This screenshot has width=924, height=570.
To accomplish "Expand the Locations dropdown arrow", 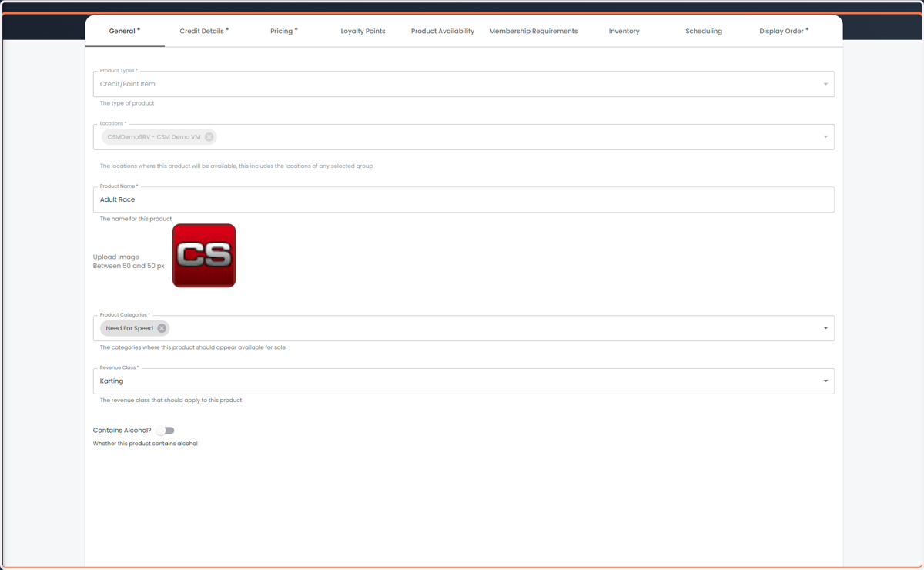I will point(825,137).
